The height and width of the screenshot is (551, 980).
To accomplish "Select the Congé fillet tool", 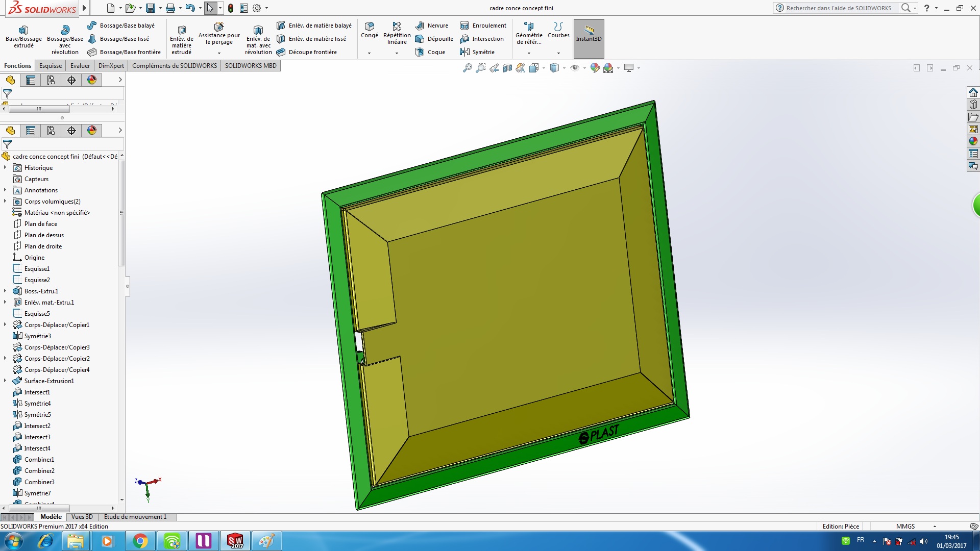I will (369, 30).
